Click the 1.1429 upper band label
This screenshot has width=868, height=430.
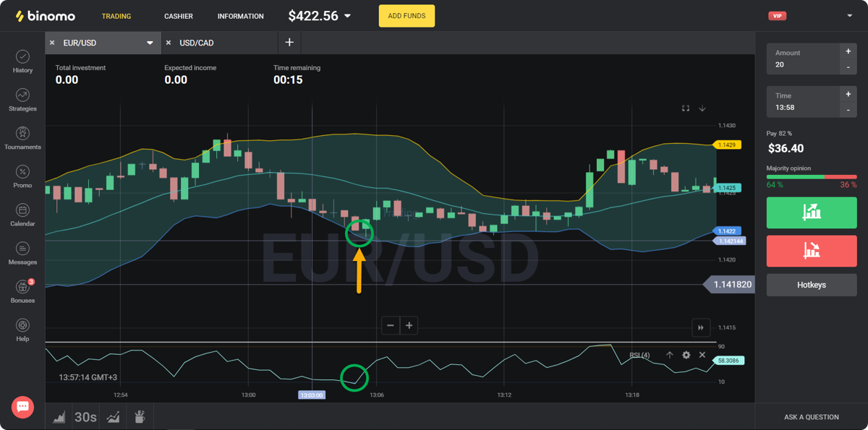point(726,145)
